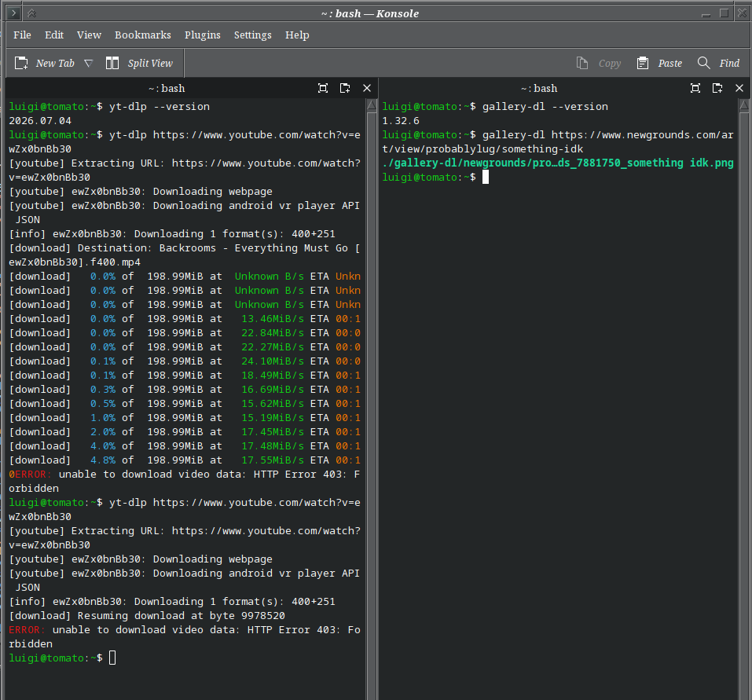Close the right bash split pane
Image resolution: width=752 pixels, height=700 pixels.
(739, 88)
